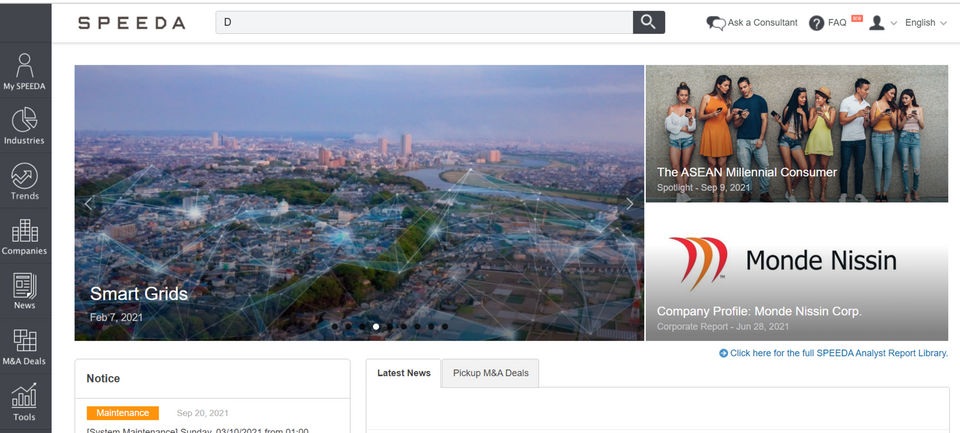
Task: Open the Smart Grids banner
Action: tap(359, 203)
